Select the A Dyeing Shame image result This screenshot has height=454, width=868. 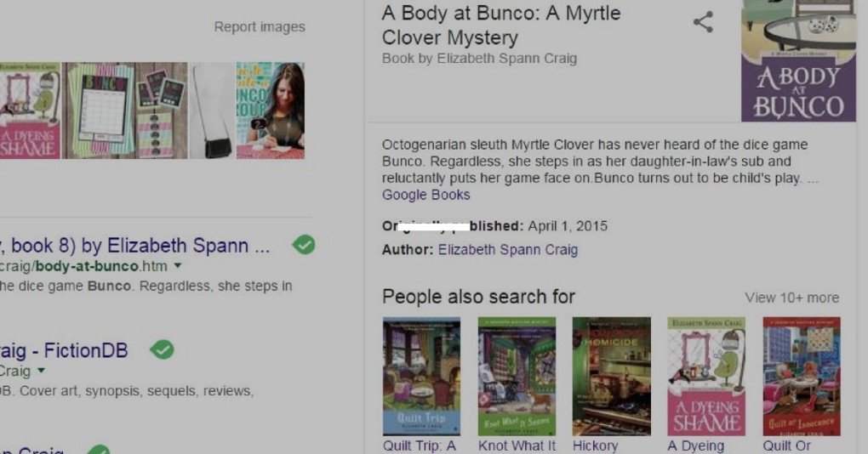click(30, 111)
